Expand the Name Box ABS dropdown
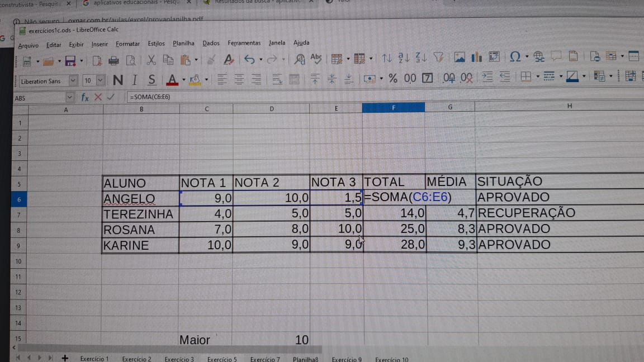 click(x=69, y=98)
